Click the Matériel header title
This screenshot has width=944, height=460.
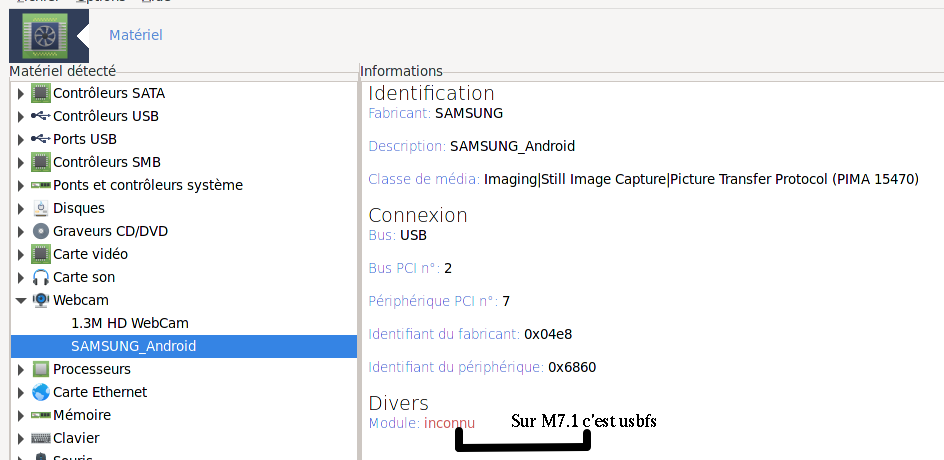(x=135, y=35)
